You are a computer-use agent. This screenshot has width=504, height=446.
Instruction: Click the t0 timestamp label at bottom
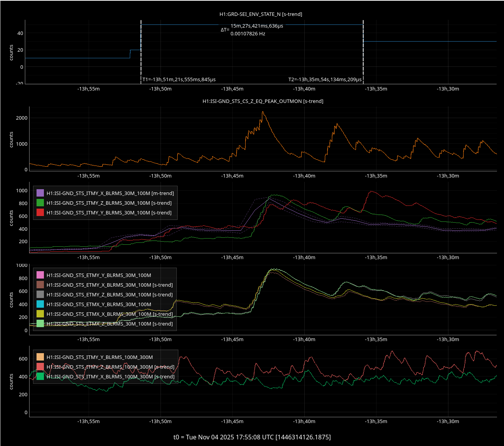(252, 437)
